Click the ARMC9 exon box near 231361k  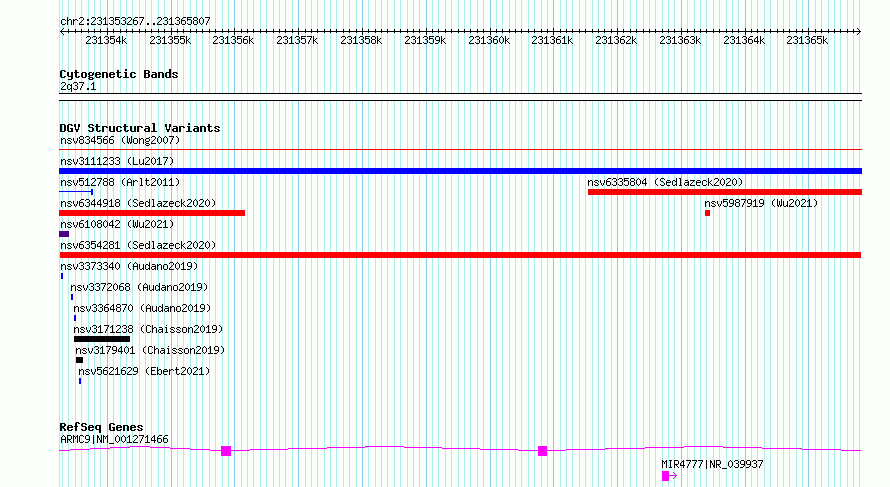tap(543, 451)
